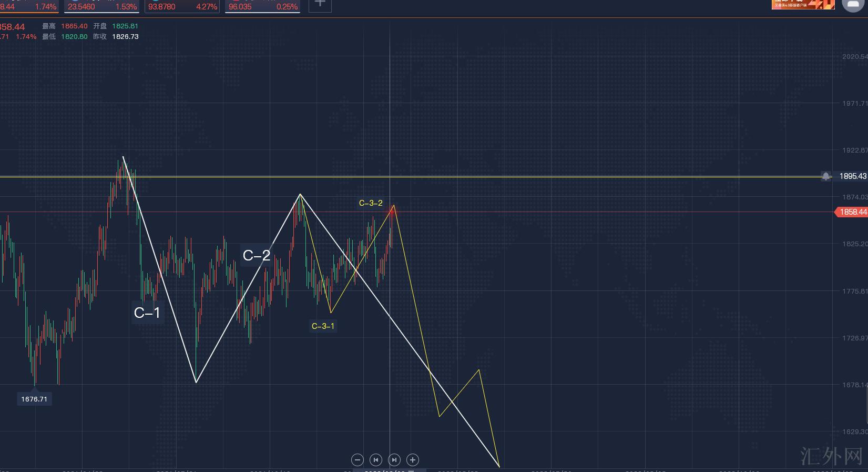868x472 pixels.
Task: Click the red 1858.44 current price tag
Action: click(852, 212)
